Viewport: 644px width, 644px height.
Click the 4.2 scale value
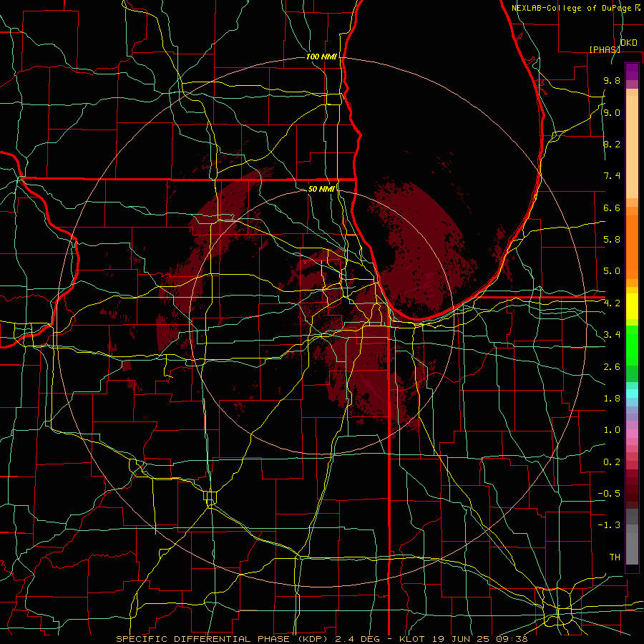tap(612, 303)
